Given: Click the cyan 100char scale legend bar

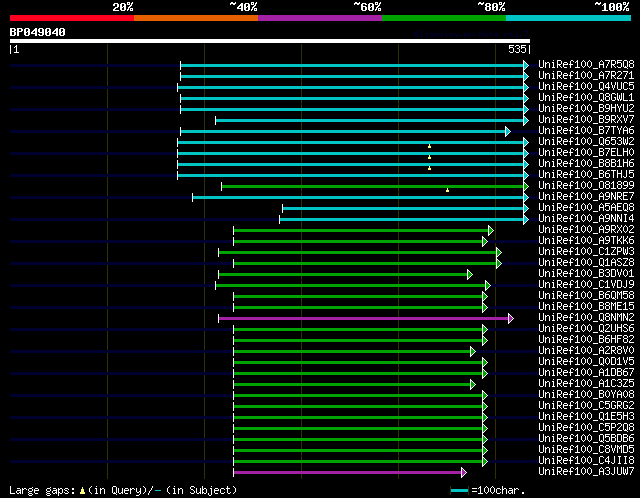Looking at the screenshot, I should click(460, 490).
